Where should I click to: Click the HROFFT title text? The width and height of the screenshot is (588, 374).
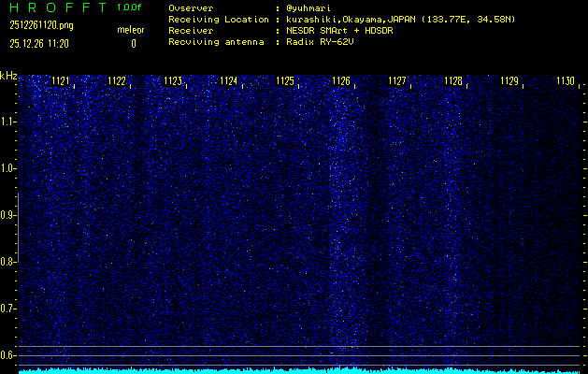point(53,7)
